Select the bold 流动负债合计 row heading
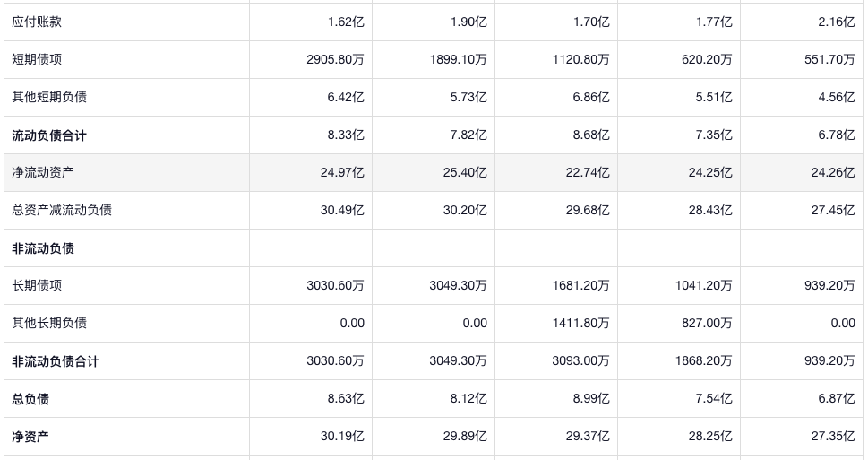 pyautogui.click(x=49, y=135)
